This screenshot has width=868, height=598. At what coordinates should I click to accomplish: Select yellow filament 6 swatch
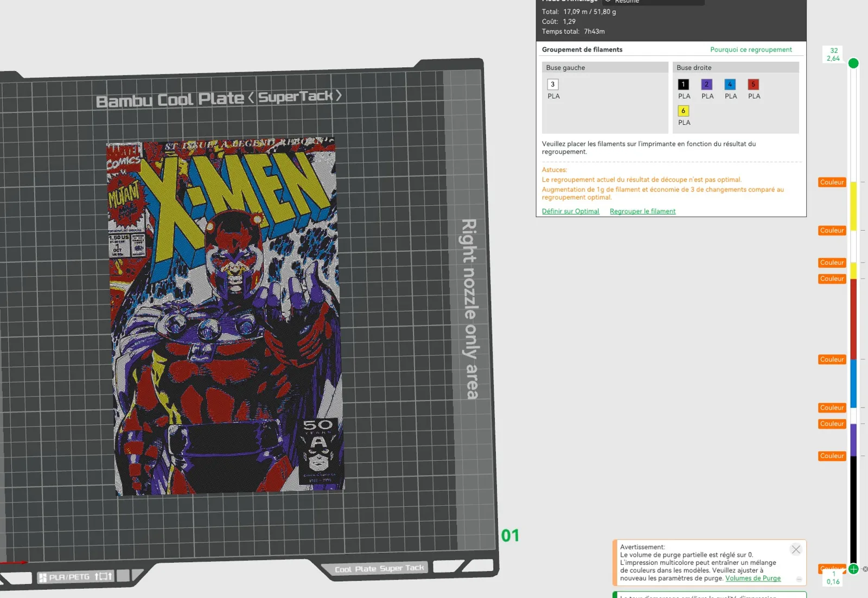tap(684, 111)
